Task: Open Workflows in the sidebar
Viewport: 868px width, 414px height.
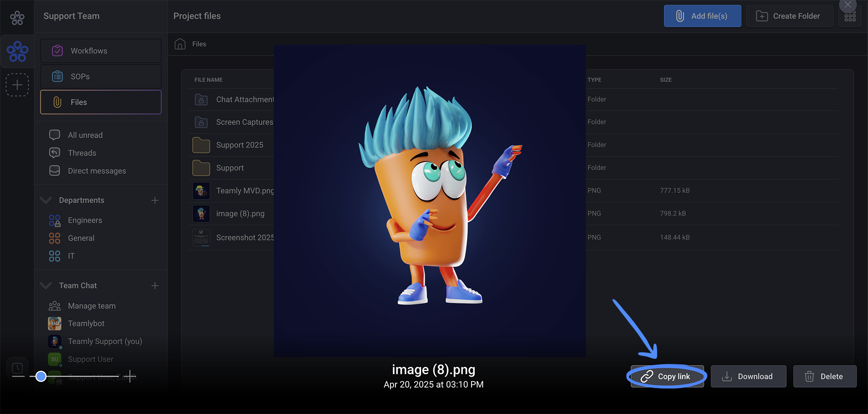Action: tap(101, 51)
